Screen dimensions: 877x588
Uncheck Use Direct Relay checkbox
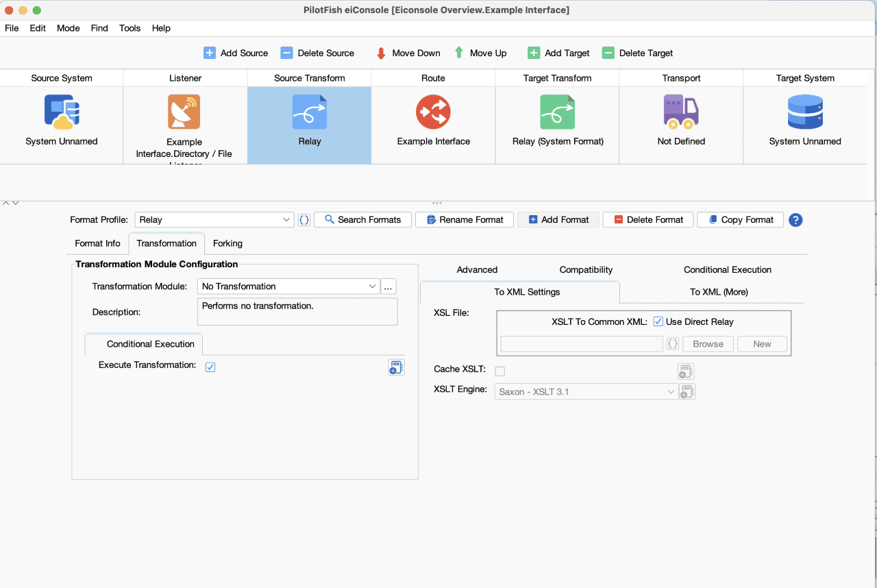coord(658,321)
